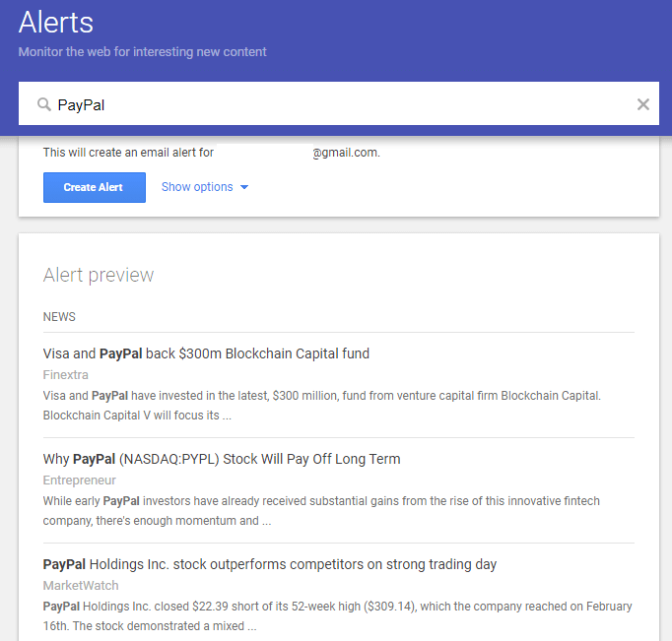Click the NEWS section heading
The height and width of the screenshot is (641, 672).
pos(59,317)
